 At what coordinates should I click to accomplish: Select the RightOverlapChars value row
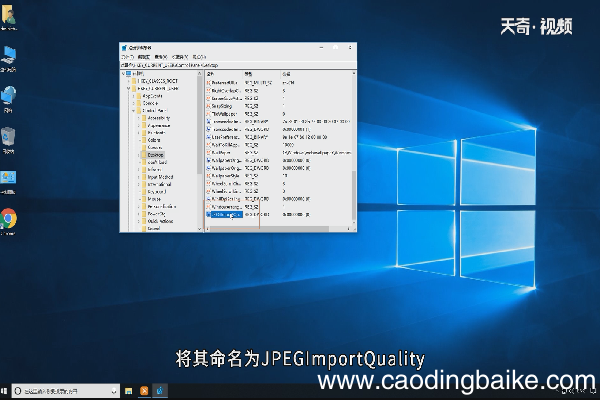[x=278, y=91]
